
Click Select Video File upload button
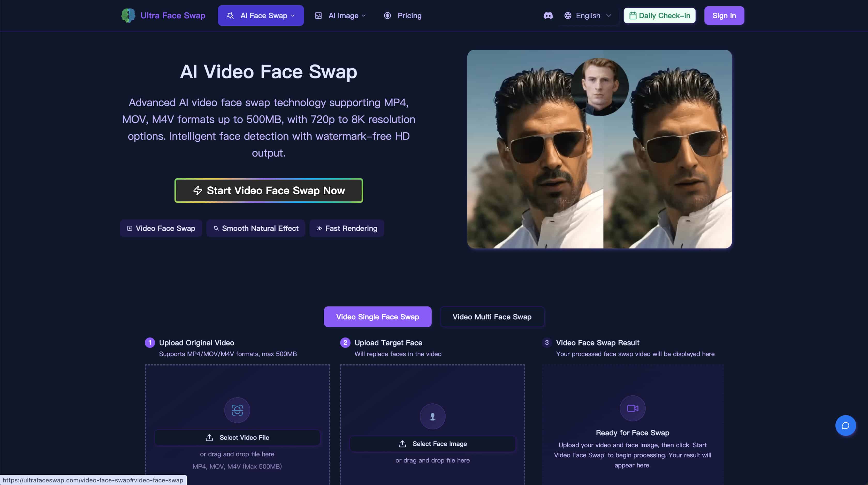[237, 437]
